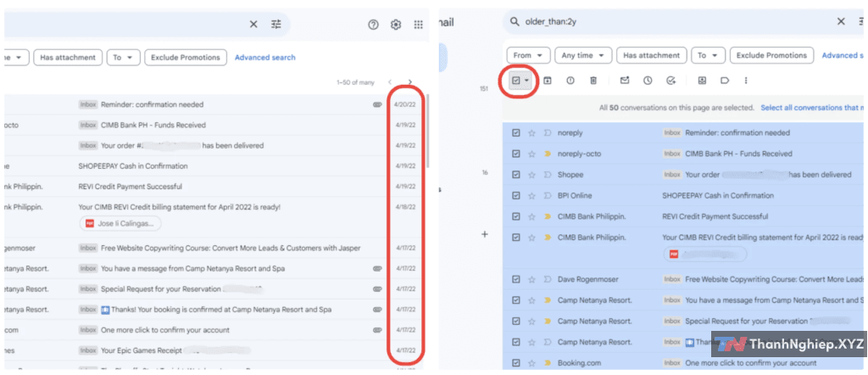Click the Add to Tasks icon
The width and height of the screenshot is (868, 375).
tap(670, 81)
